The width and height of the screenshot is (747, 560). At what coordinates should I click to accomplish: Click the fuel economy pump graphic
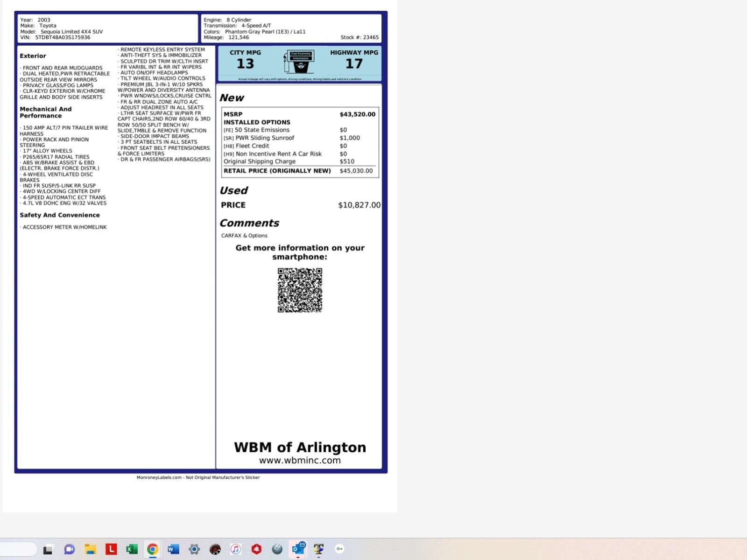click(x=299, y=62)
